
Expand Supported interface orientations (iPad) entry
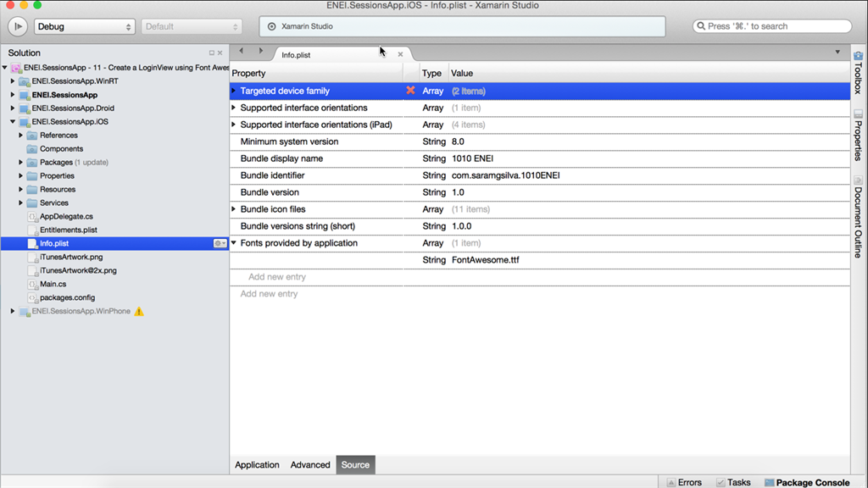tap(234, 125)
